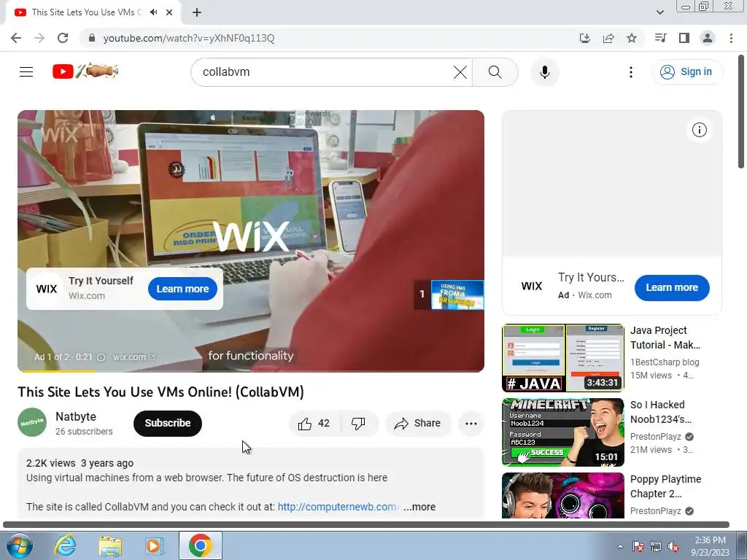Open YouTube settings three-dot menu
The height and width of the screenshot is (560, 747).
(x=631, y=72)
